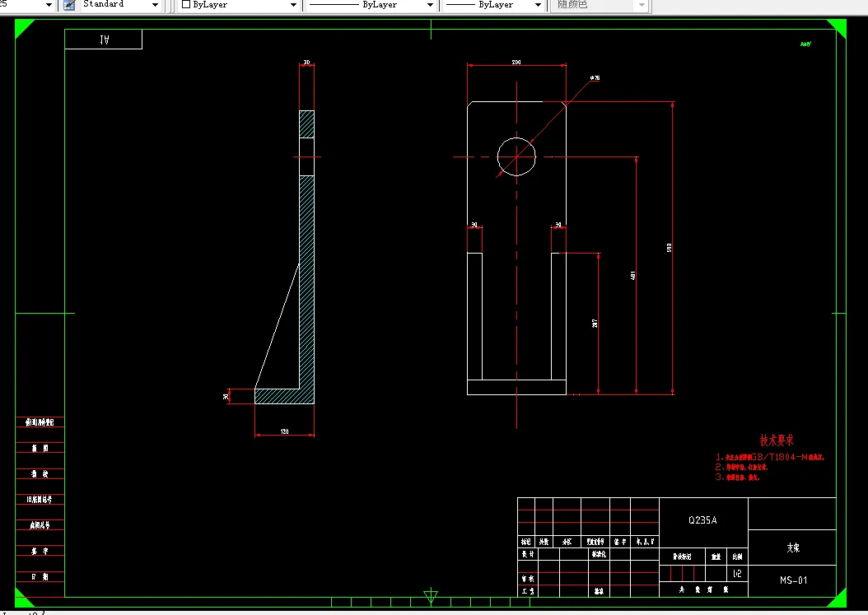
Task: Open the 随颜色 plot style dropdown
Action: click(x=642, y=5)
